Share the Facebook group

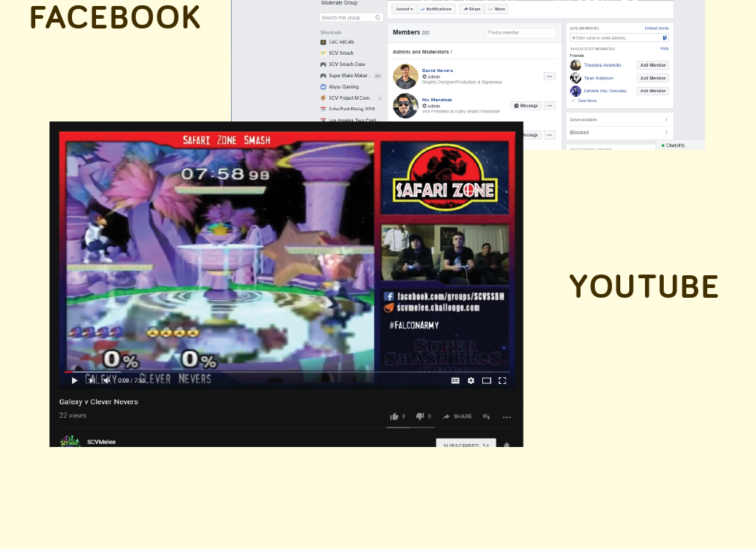click(472, 9)
